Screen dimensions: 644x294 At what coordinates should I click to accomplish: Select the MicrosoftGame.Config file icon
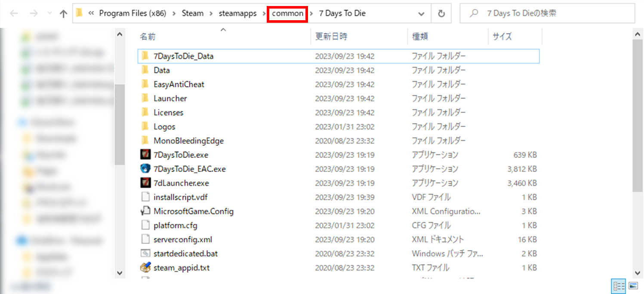tap(145, 211)
